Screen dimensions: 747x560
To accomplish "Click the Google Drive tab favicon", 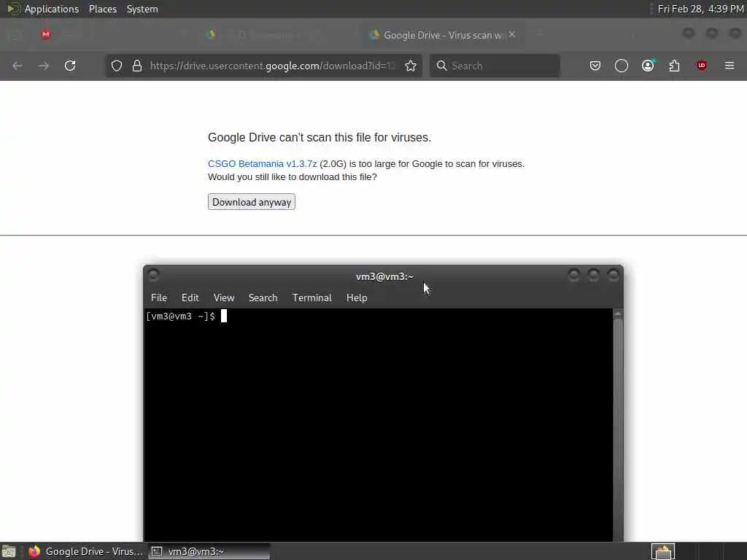I will (374, 35).
